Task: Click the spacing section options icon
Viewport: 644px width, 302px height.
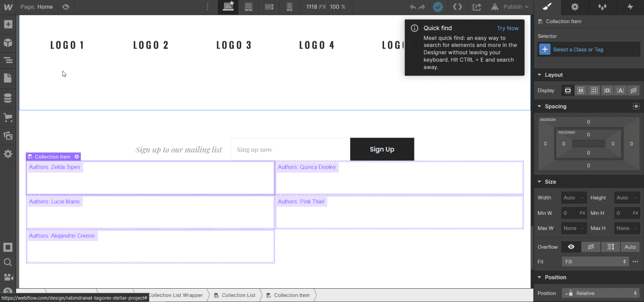Action: pos(636,106)
